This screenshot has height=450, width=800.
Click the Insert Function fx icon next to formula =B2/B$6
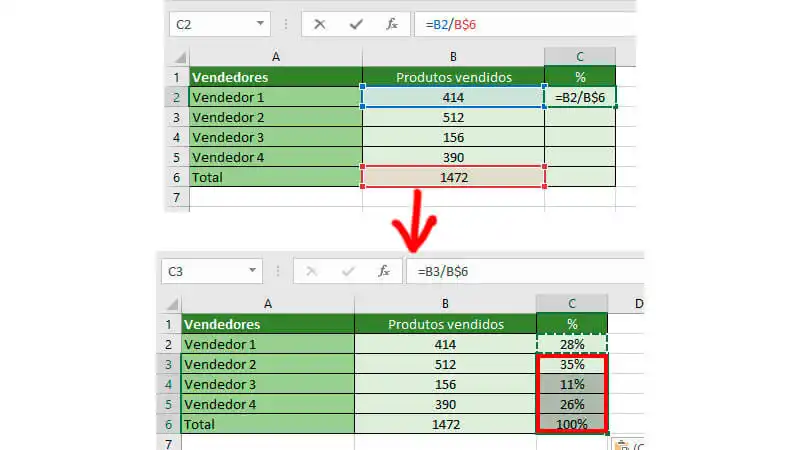[392, 24]
